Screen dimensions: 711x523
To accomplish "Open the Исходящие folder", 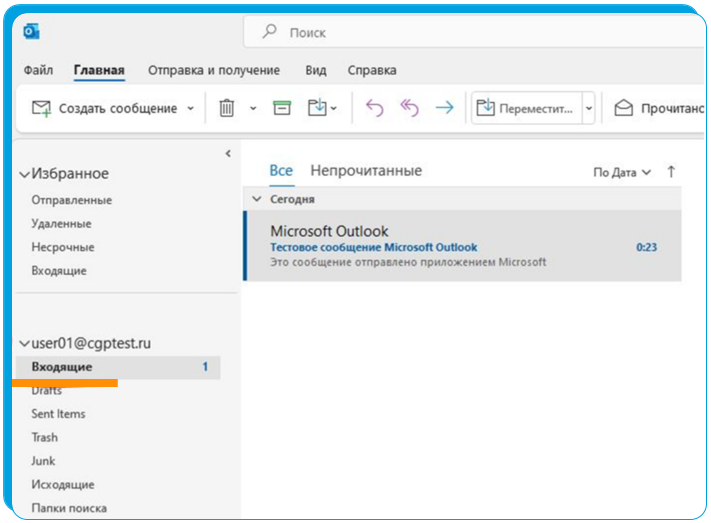I will pos(63,484).
